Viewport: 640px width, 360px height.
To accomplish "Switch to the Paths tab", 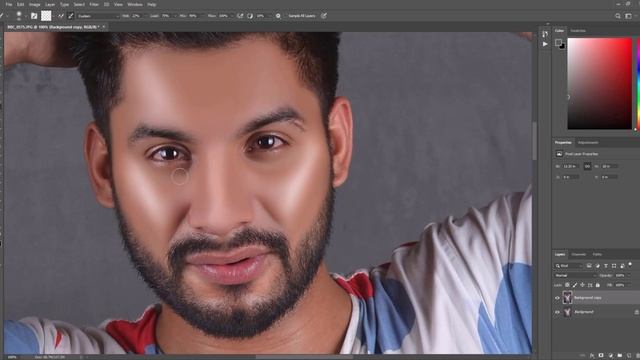I will 597,254.
